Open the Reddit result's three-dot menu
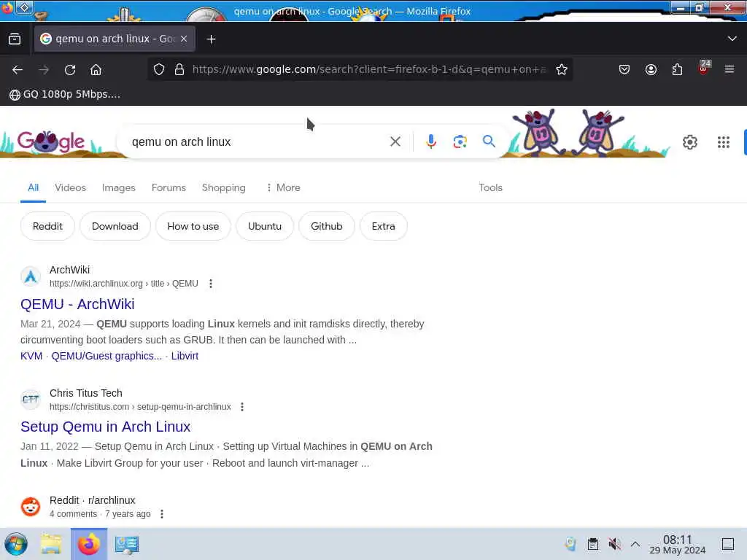 (x=162, y=514)
